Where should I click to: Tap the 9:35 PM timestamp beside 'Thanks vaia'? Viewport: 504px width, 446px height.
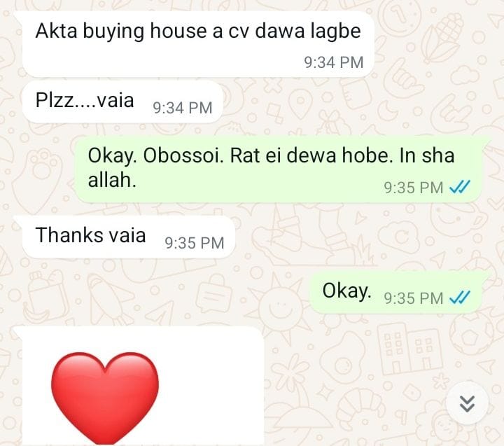(x=195, y=243)
